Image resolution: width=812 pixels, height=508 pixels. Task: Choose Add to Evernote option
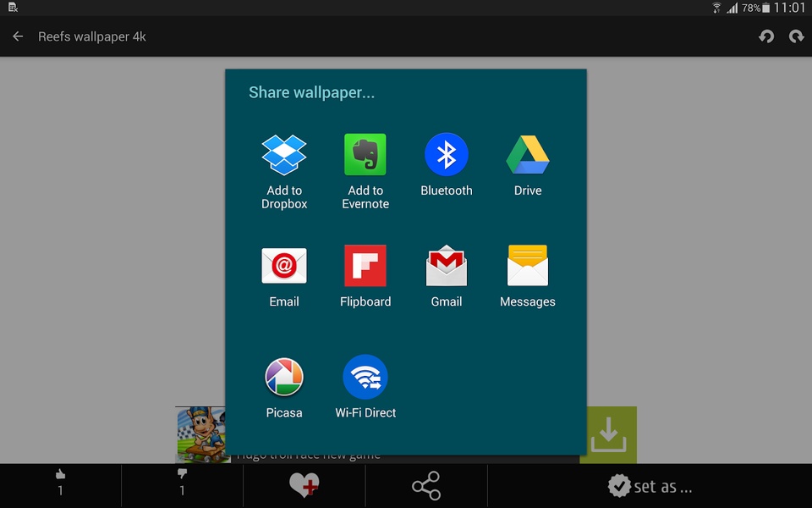365,171
